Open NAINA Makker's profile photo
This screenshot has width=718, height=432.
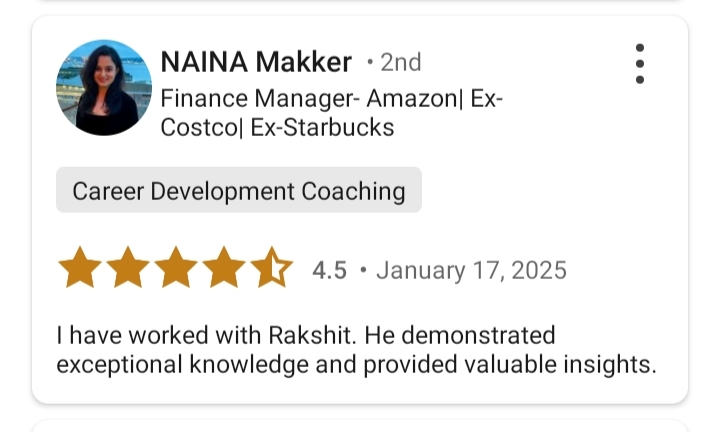click(x=104, y=88)
